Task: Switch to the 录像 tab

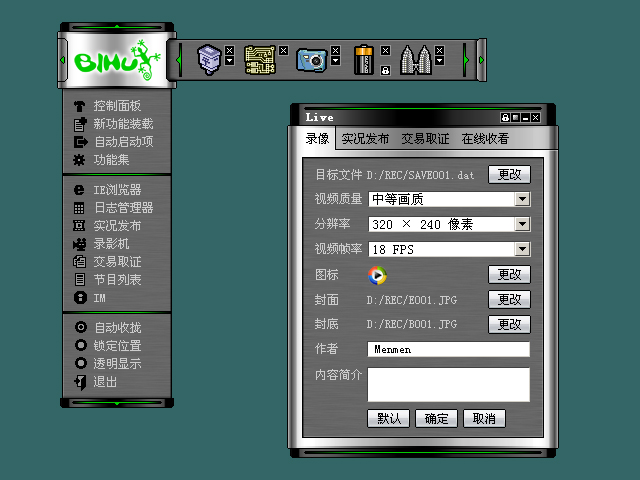Action: pos(317,139)
